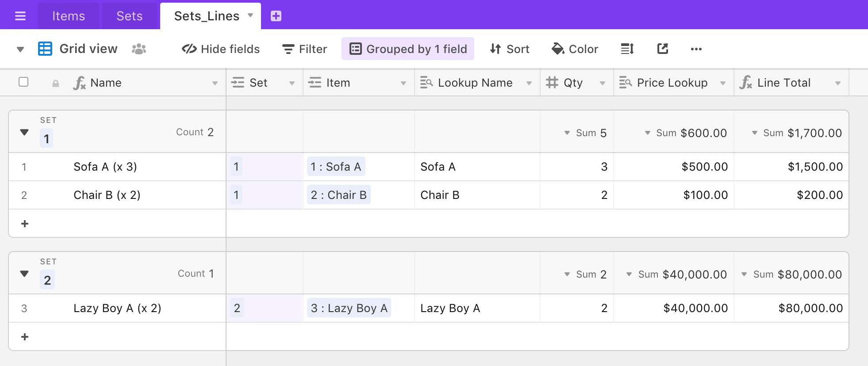This screenshot has width=868, height=366.
Task: Switch to the Sets tab
Action: (130, 16)
